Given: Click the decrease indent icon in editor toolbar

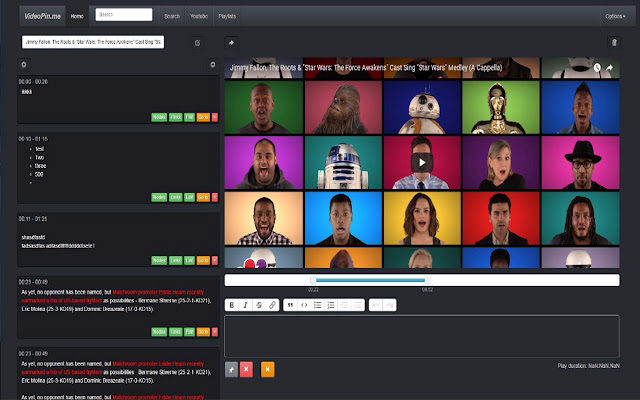Looking at the screenshot, I should (344, 305).
